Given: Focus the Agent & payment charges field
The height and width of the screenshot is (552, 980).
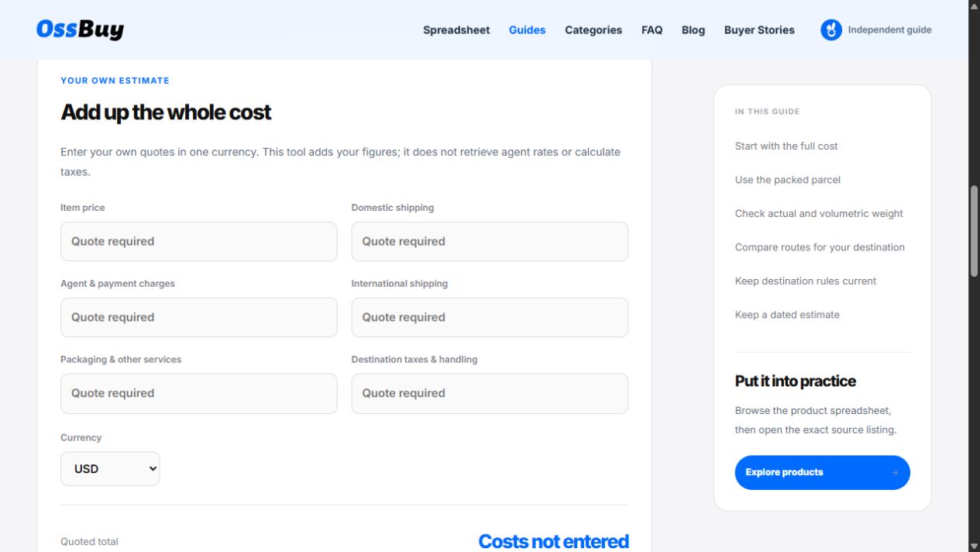Looking at the screenshot, I should click(199, 317).
